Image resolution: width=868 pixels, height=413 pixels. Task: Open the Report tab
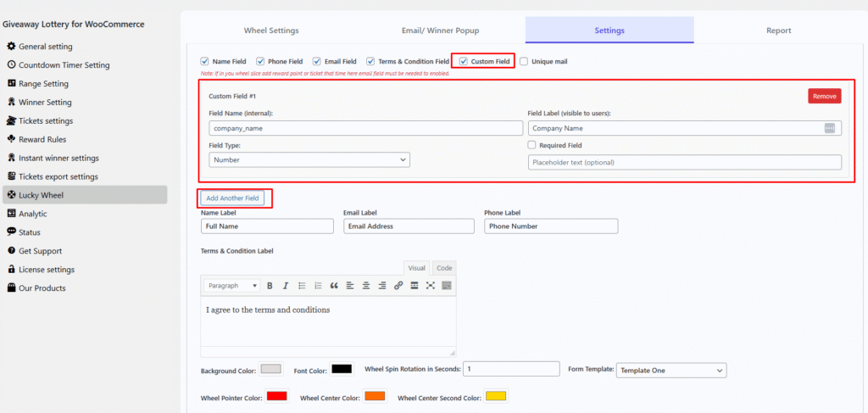778,31
